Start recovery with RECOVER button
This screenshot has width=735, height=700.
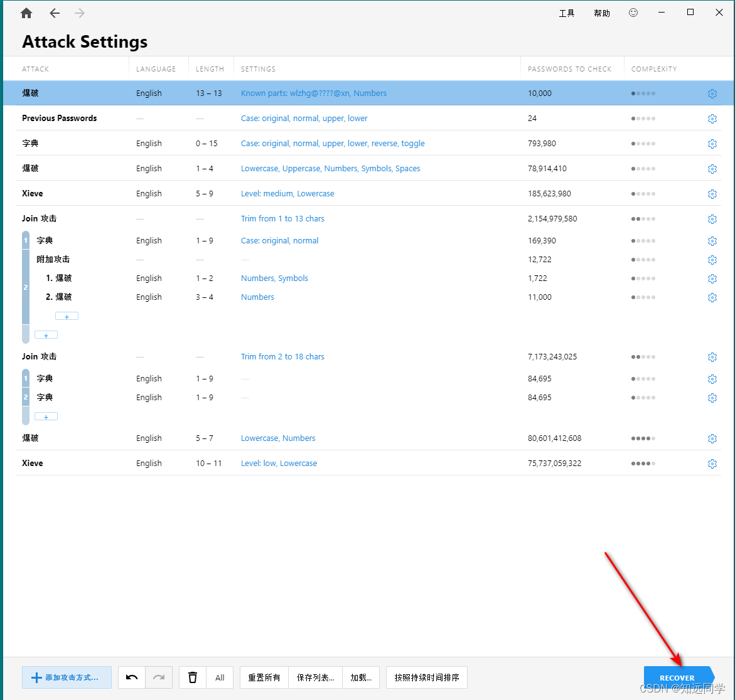(x=677, y=677)
